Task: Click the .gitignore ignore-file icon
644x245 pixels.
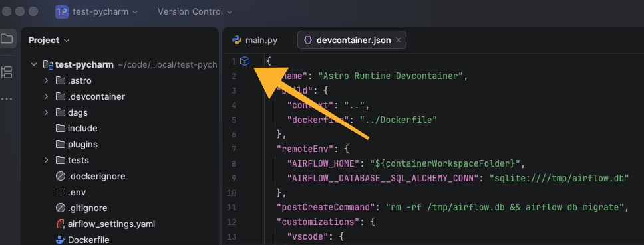Action: [61, 208]
